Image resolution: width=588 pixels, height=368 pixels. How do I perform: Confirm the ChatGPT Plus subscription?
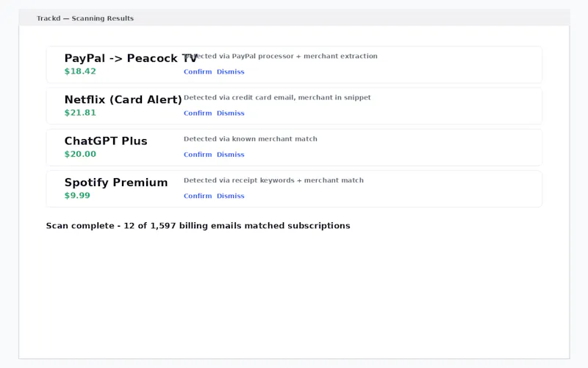[198, 155]
